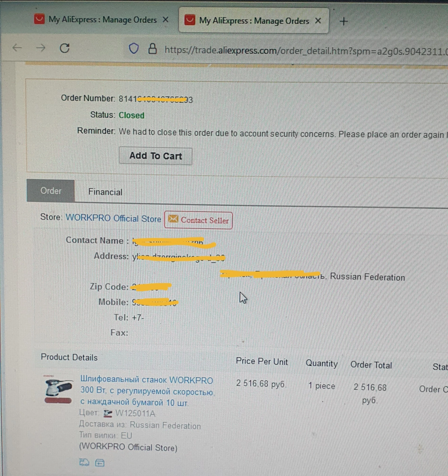The image size is (448, 476).
Task: View site security via the padlock icon
Action: coord(152,49)
